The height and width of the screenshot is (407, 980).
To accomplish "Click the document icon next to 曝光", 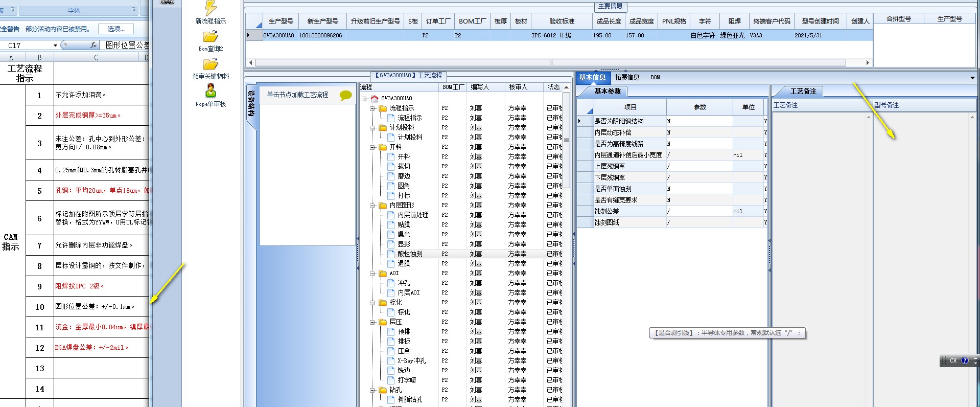I will (x=391, y=234).
